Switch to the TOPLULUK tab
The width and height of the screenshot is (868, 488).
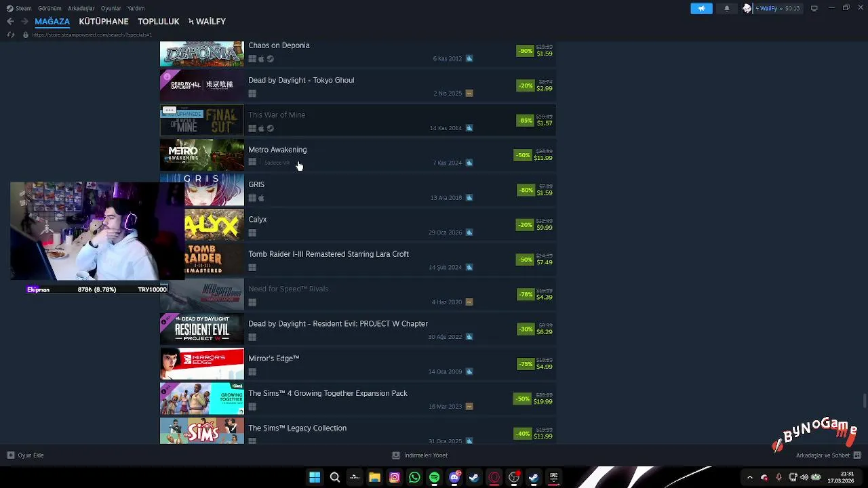[x=159, y=22]
